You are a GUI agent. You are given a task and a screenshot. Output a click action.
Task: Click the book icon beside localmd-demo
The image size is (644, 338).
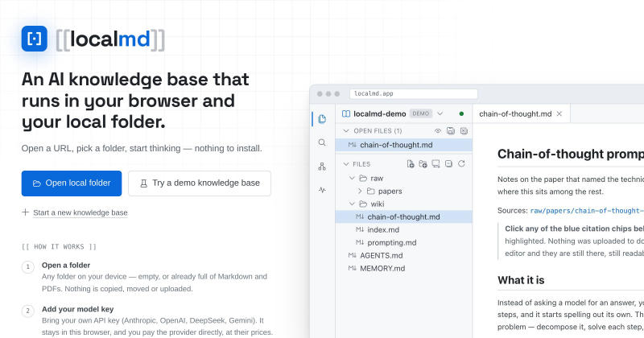pos(346,113)
